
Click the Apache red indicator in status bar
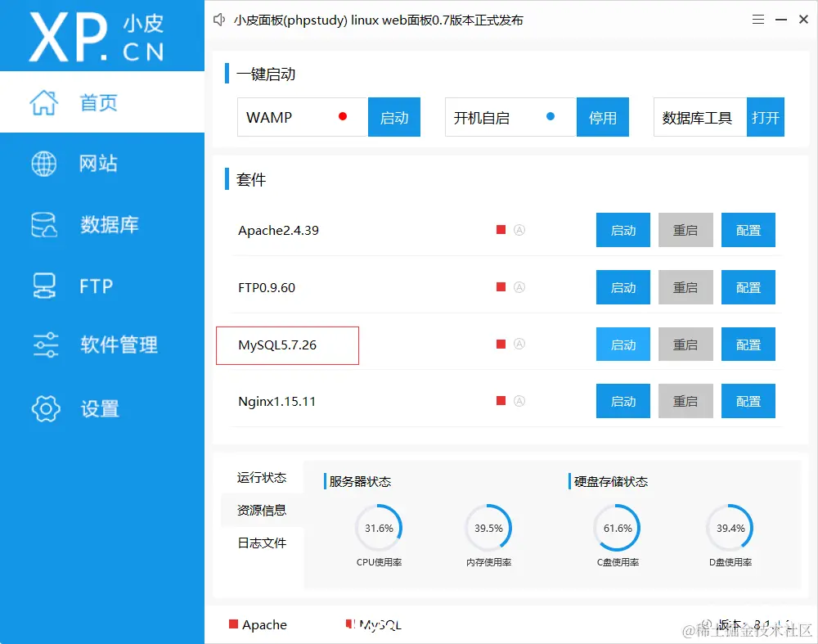(233, 624)
